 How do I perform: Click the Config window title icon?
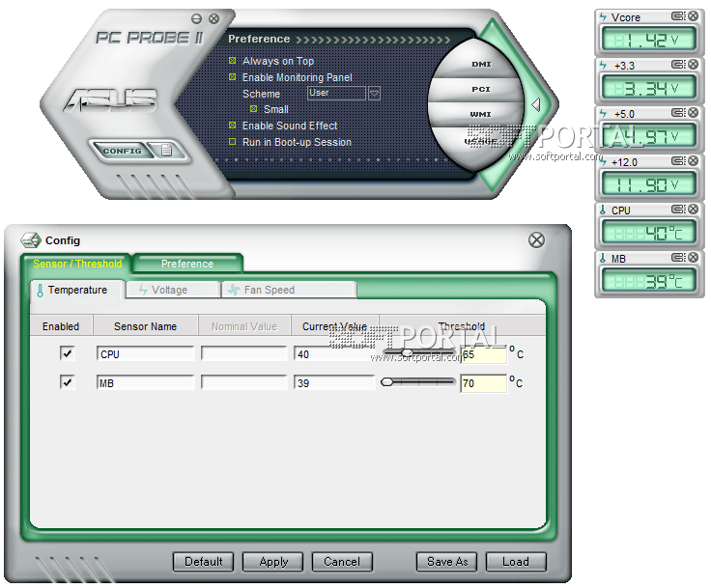(31, 239)
